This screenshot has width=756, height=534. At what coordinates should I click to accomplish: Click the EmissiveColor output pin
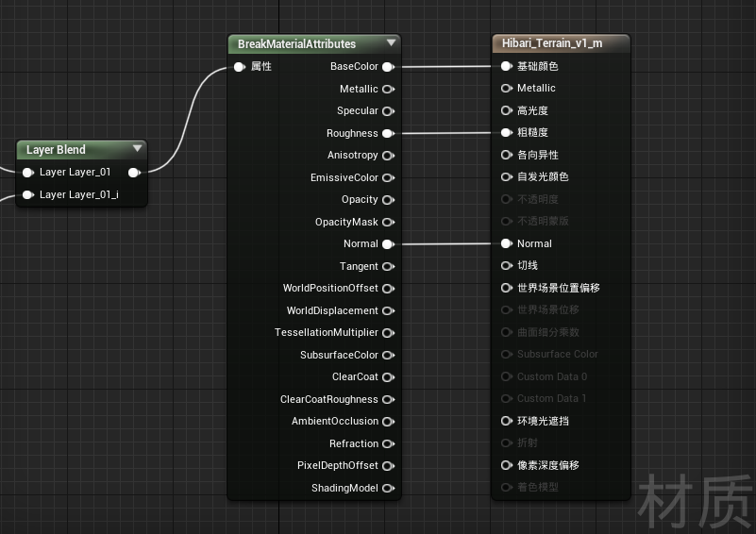(389, 177)
